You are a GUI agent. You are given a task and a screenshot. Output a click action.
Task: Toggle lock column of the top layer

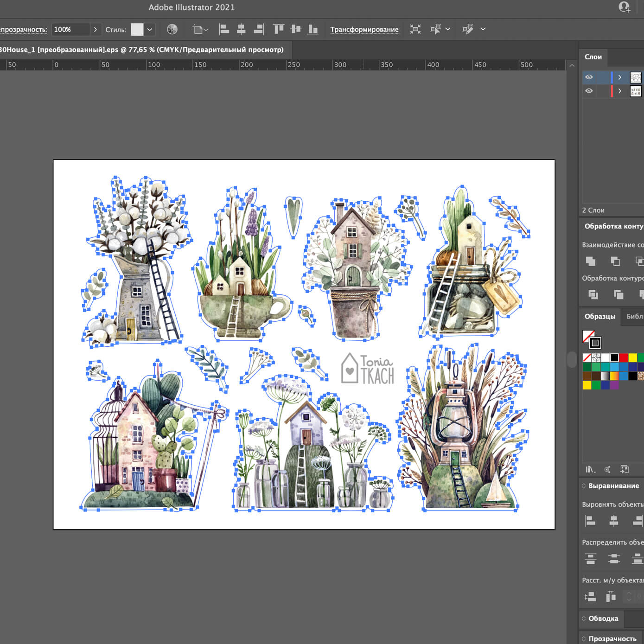pyautogui.click(x=602, y=77)
